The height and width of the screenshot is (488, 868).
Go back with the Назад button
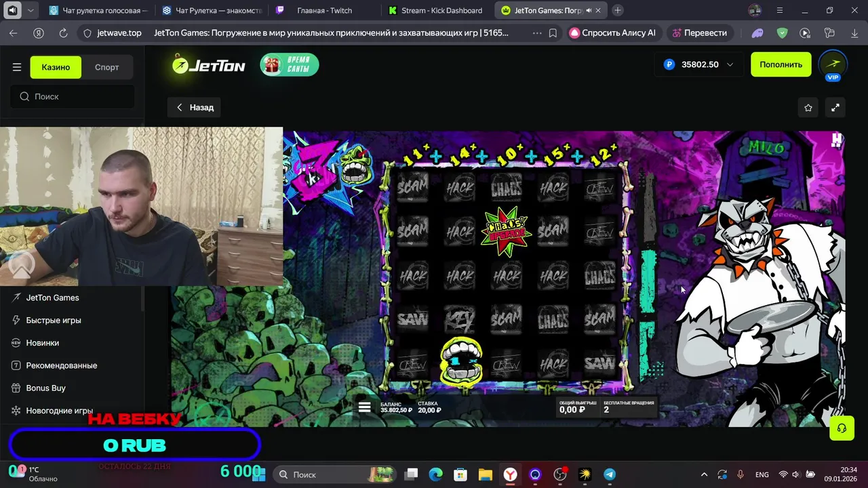195,107
